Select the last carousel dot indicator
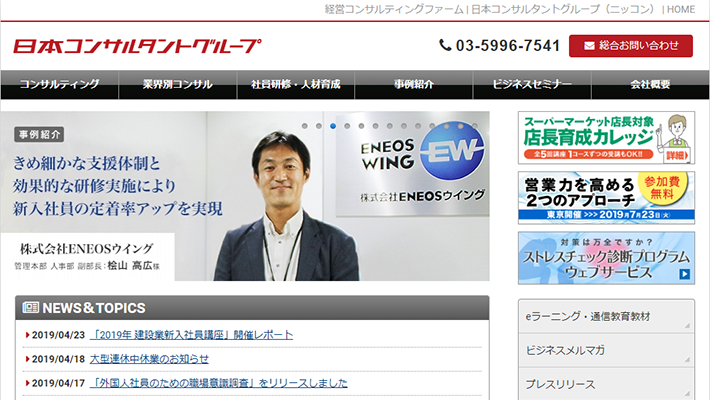This screenshot has width=710, height=400. point(475,126)
